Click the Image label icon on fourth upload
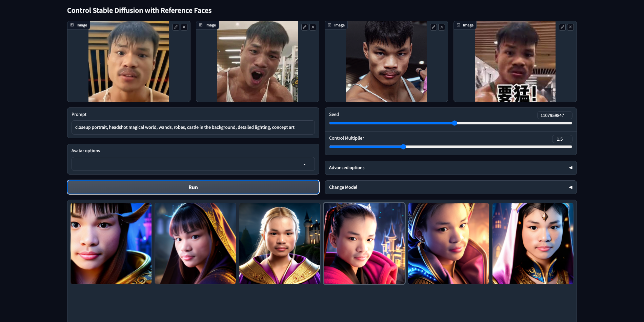The width and height of the screenshot is (644, 322). pyautogui.click(x=459, y=25)
